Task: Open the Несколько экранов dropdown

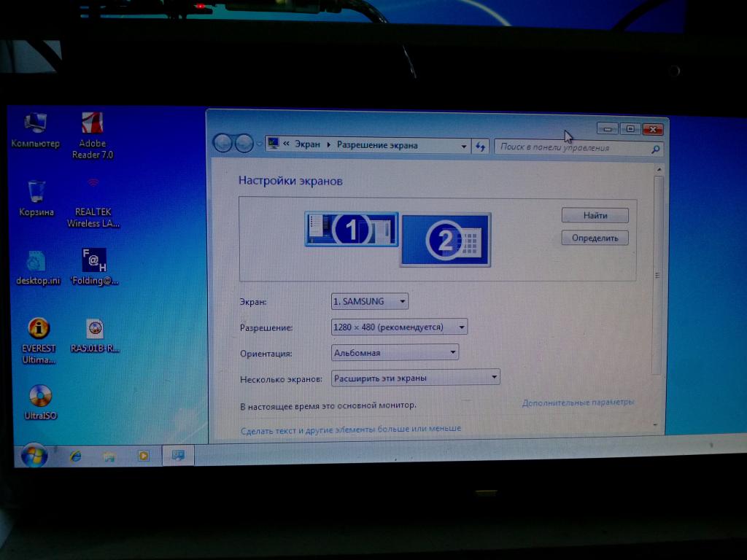Action: (x=415, y=378)
